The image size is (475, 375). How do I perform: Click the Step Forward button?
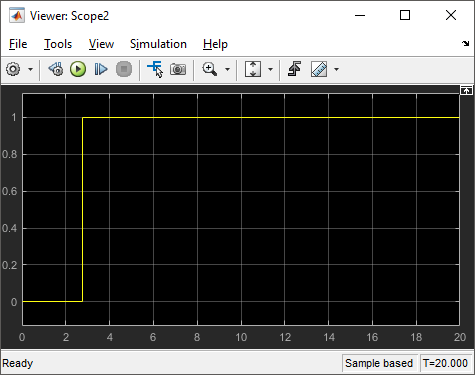pos(101,69)
